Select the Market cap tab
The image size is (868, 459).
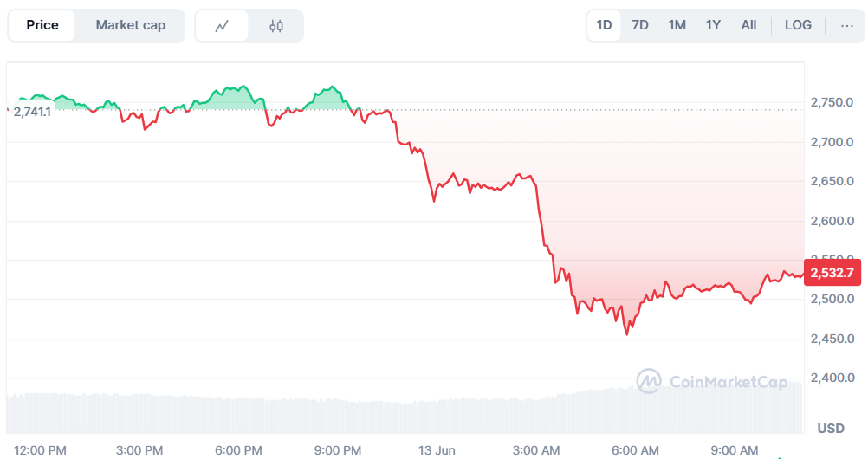coord(130,25)
